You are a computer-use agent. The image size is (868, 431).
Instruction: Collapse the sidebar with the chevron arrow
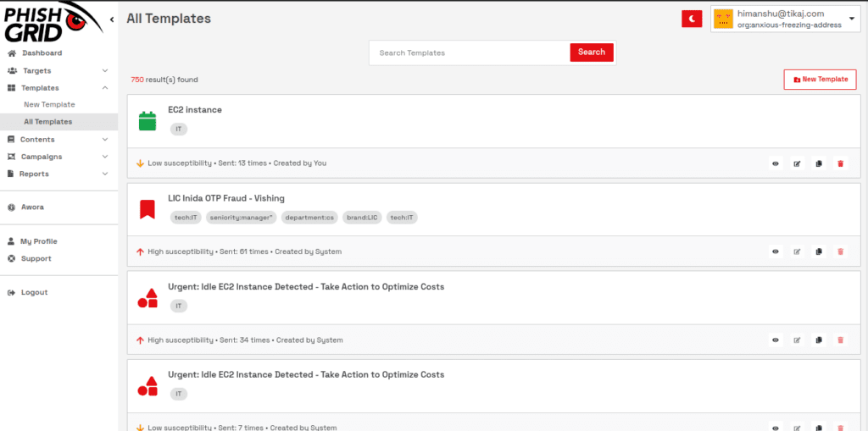112,19
